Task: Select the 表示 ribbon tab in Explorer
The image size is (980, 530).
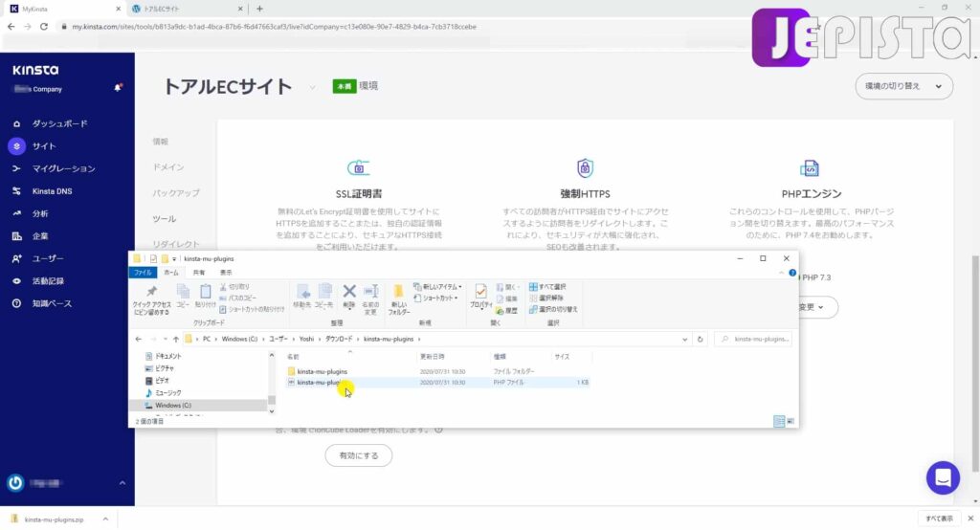Action: [226, 273]
